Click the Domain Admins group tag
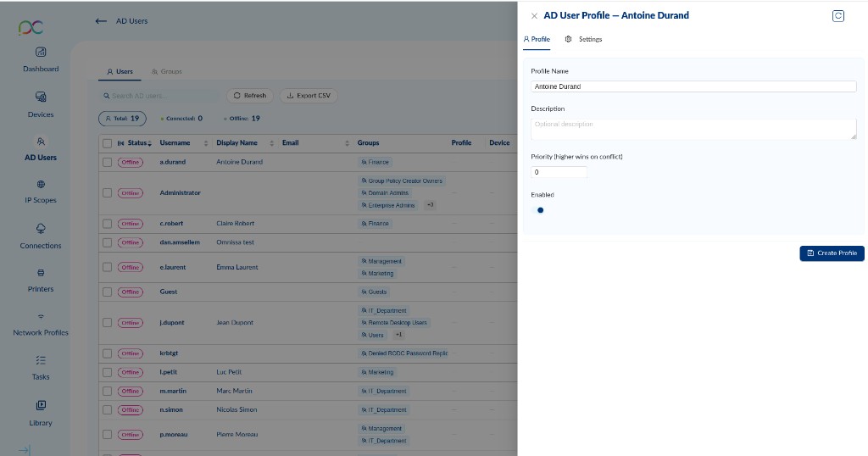 (385, 193)
